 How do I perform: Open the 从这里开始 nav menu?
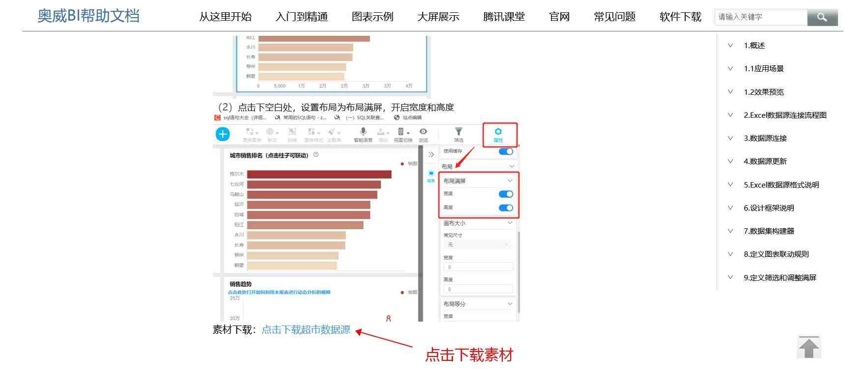pos(225,17)
